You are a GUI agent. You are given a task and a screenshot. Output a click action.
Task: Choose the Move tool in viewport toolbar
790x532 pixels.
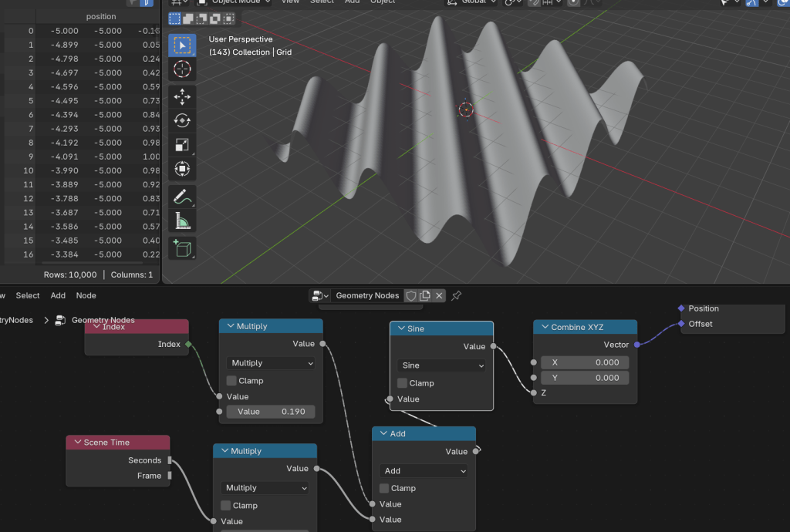(x=182, y=96)
